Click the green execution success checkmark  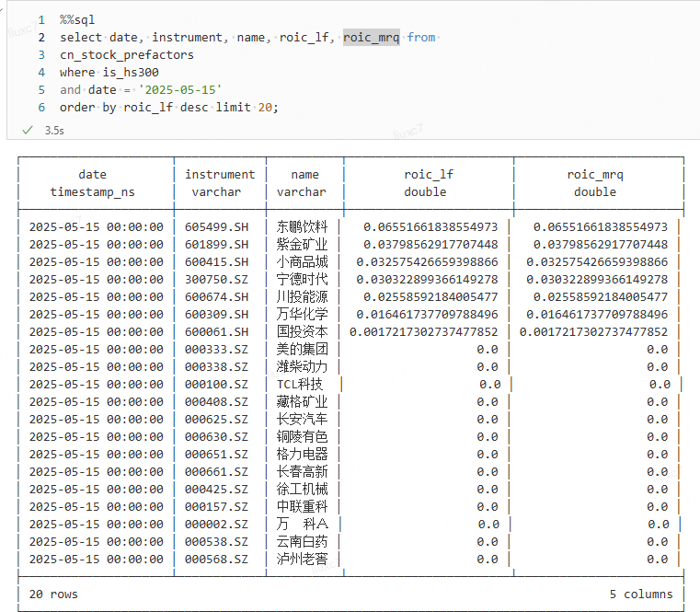[28, 130]
